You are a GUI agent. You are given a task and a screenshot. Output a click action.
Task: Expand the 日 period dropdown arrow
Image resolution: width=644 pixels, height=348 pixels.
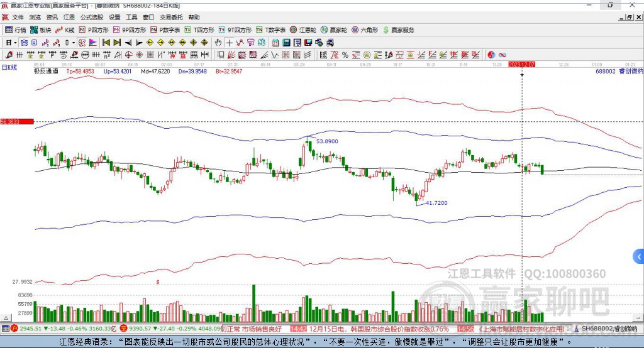(15, 43)
